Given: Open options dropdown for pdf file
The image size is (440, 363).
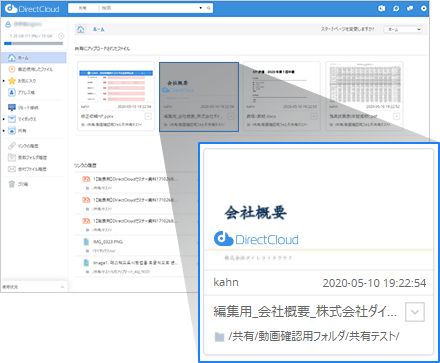Looking at the screenshot, I should coord(396,116).
